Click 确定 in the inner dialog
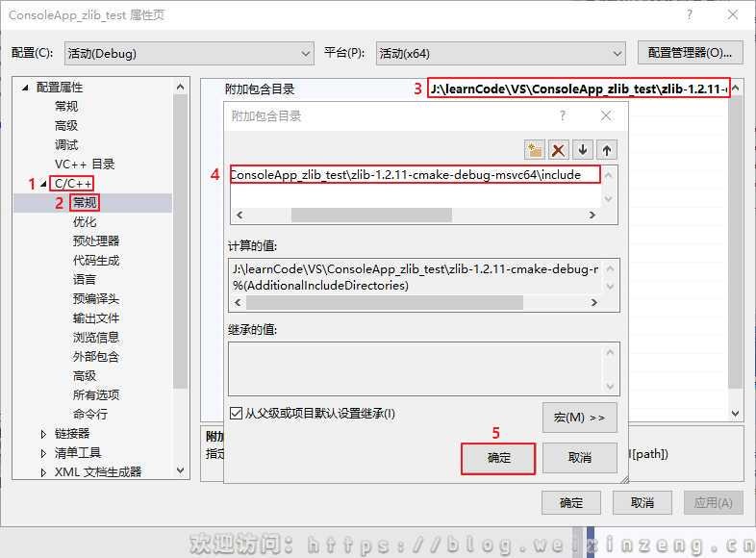This screenshot has height=558, width=756. click(x=498, y=458)
